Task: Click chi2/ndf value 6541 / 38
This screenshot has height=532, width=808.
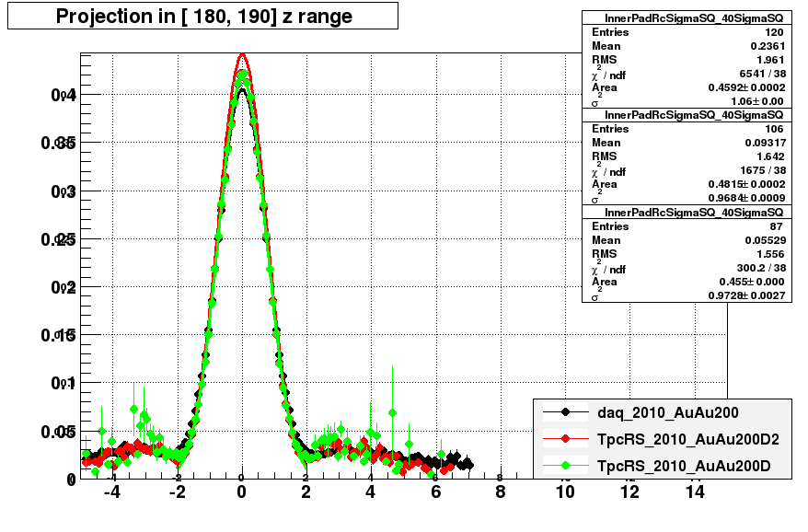Action: [763, 74]
